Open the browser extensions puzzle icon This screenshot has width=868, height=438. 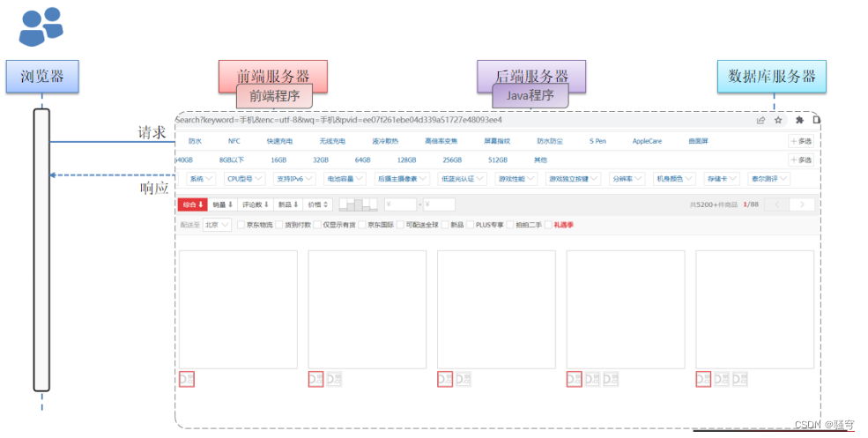799,120
